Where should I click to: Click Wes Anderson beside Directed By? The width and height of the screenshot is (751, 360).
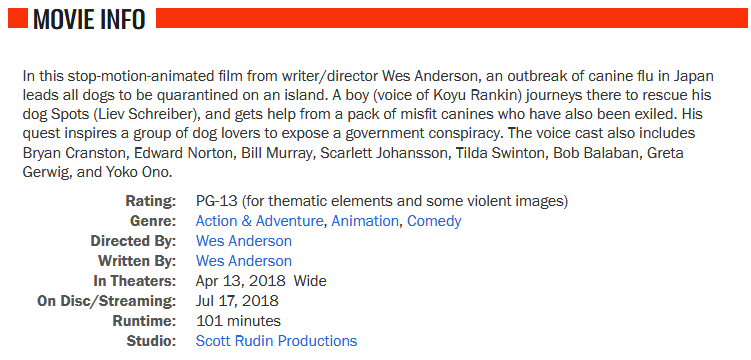coord(244,241)
